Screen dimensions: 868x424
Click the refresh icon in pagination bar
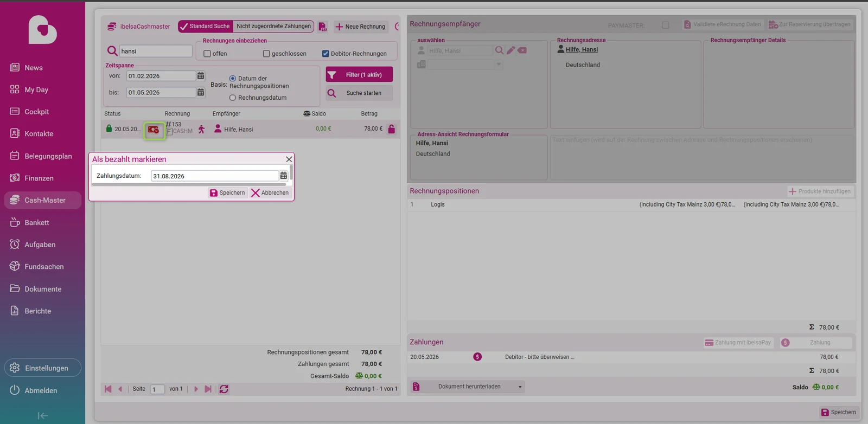point(224,389)
